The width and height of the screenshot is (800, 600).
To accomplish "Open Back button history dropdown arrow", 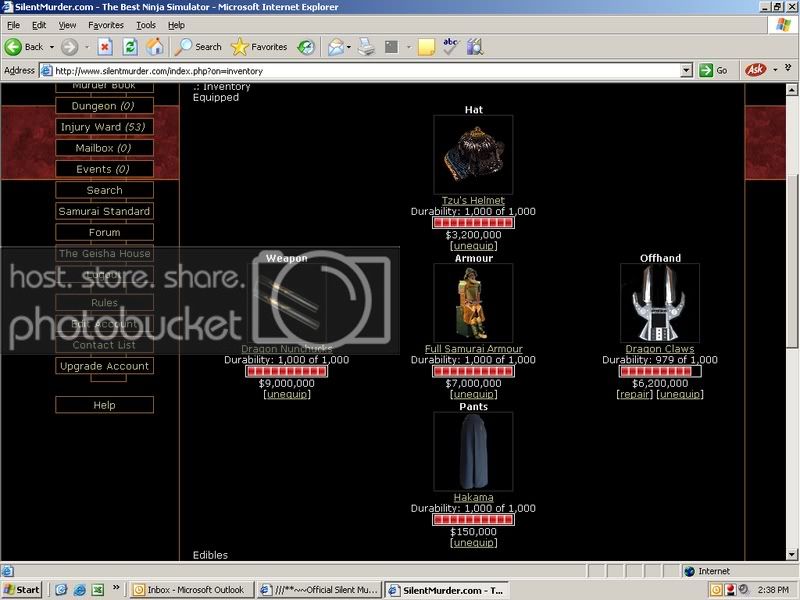I will coord(52,47).
